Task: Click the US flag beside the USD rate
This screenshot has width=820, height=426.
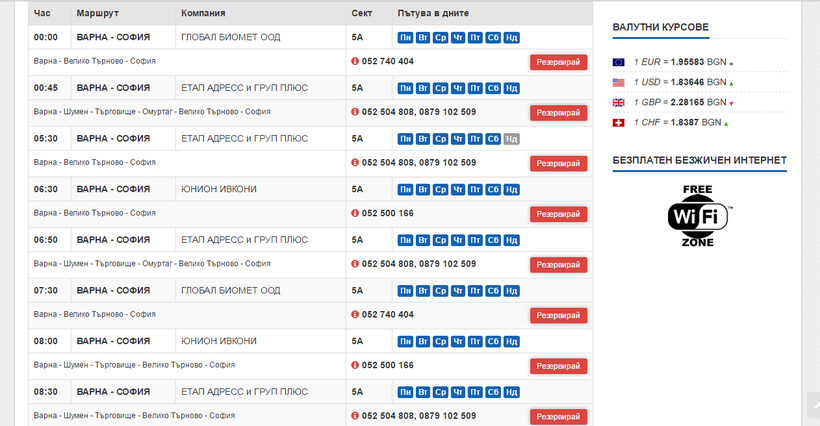Action: (x=618, y=82)
